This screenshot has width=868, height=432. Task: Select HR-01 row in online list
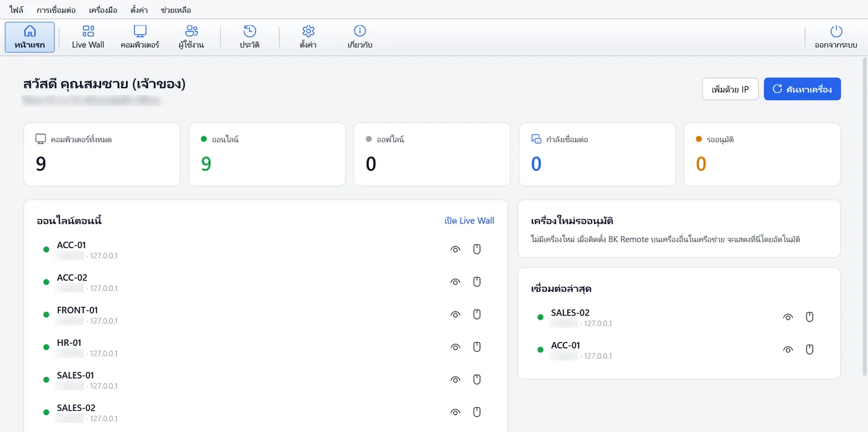265,347
